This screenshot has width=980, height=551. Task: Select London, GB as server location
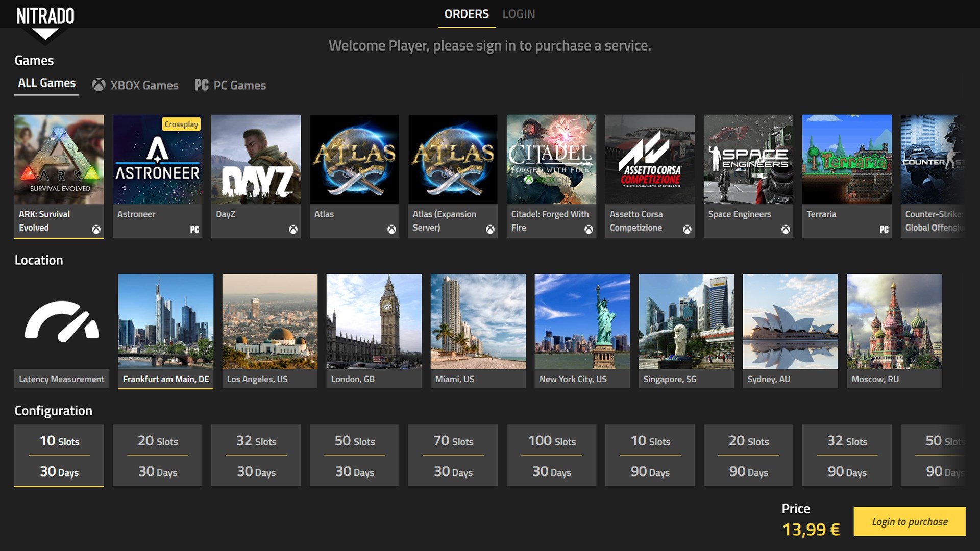tap(374, 331)
